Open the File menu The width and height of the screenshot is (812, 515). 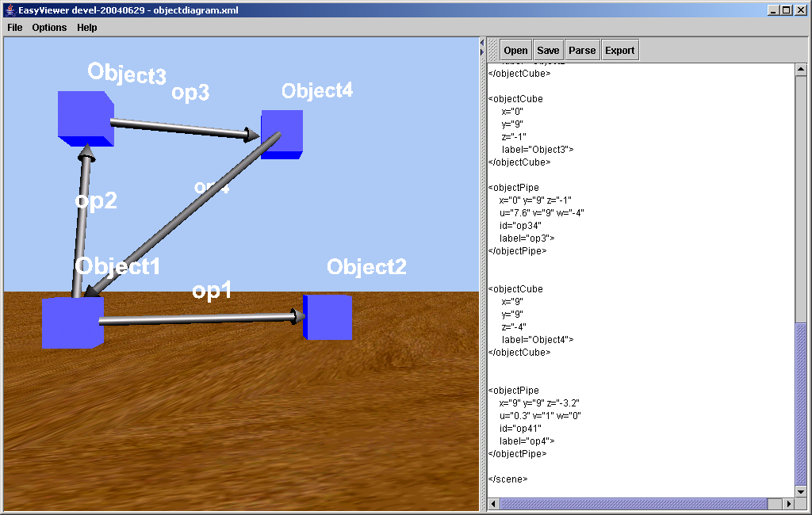coord(14,28)
